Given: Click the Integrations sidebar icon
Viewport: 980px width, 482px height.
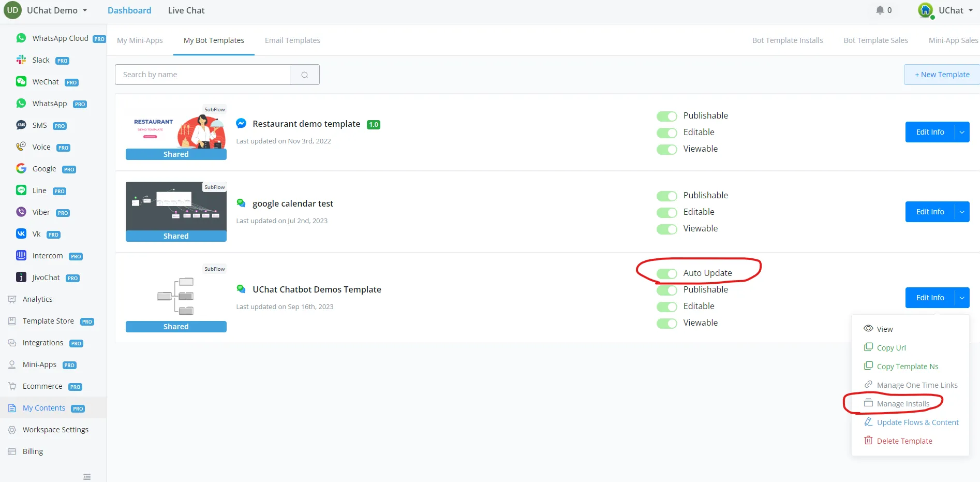Looking at the screenshot, I should tap(12, 343).
